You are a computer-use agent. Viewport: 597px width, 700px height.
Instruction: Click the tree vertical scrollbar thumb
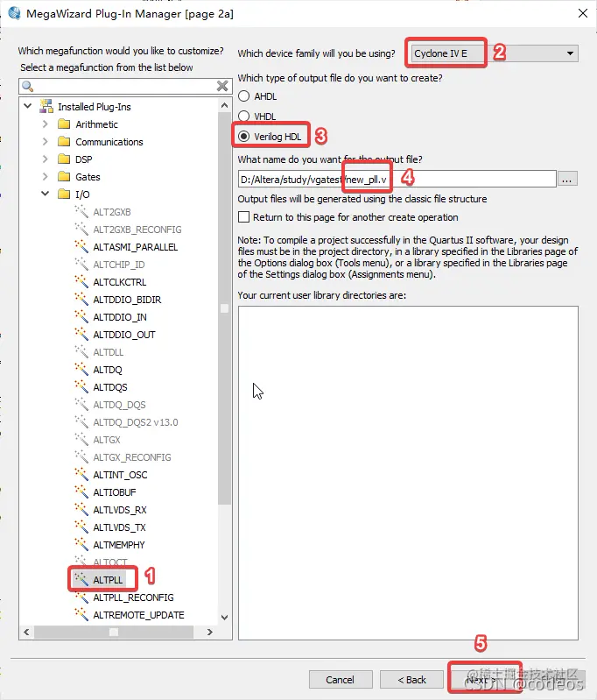[x=224, y=308]
